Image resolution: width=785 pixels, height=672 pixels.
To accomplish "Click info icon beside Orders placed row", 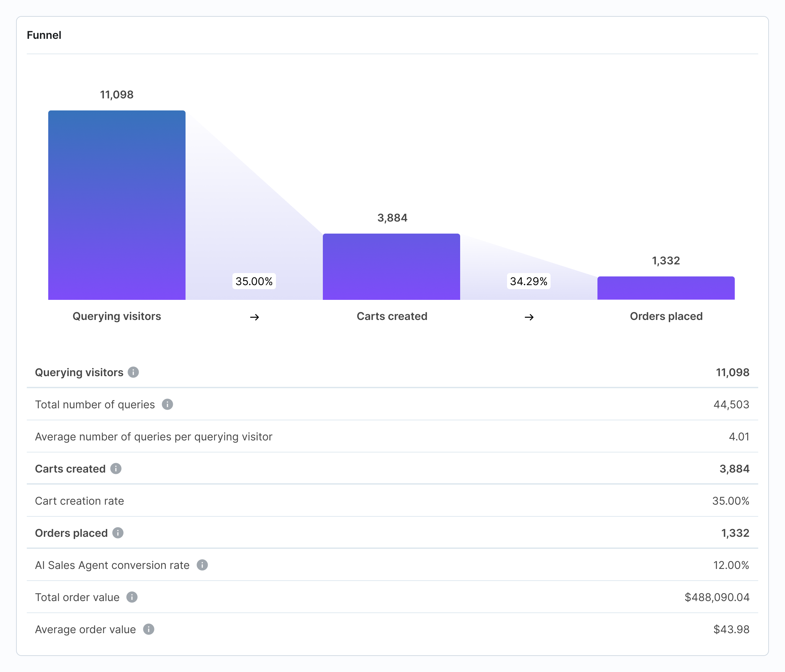I will tap(118, 533).
